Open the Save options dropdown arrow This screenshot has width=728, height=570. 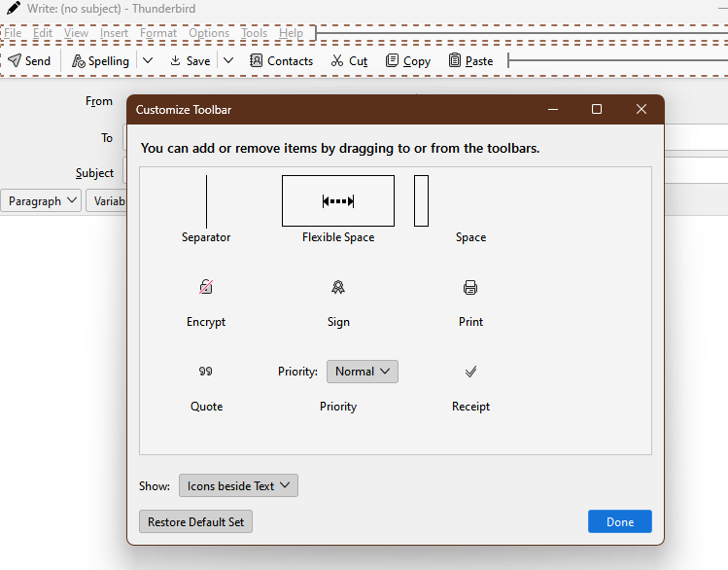[x=228, y=60]
